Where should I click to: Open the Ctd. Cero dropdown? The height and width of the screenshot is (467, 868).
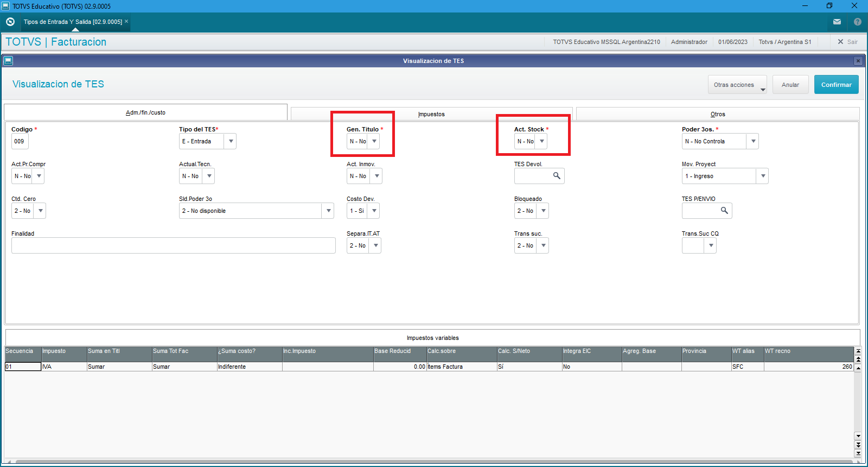[x=29, y=211]
